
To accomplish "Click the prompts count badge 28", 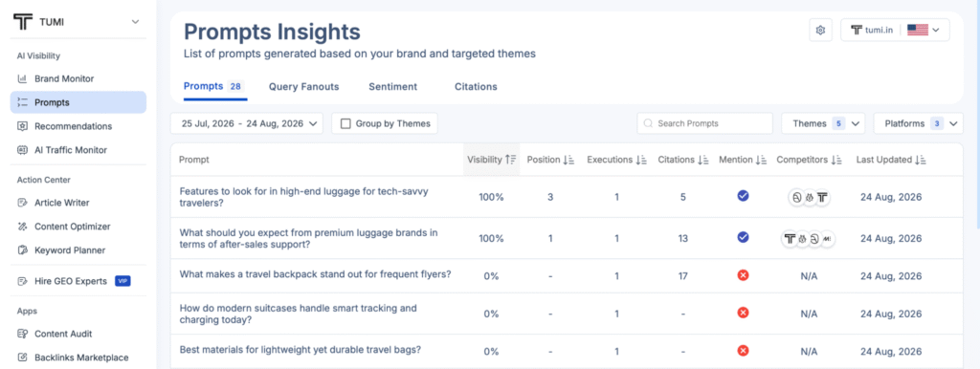I will [x=235, y=86].
